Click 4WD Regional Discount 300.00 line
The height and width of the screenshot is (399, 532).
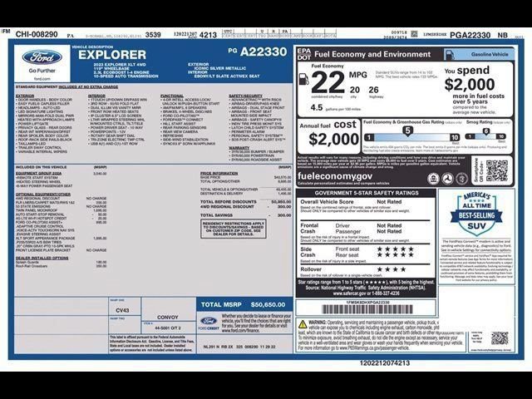pyautogui.click(x=246, y=206)
